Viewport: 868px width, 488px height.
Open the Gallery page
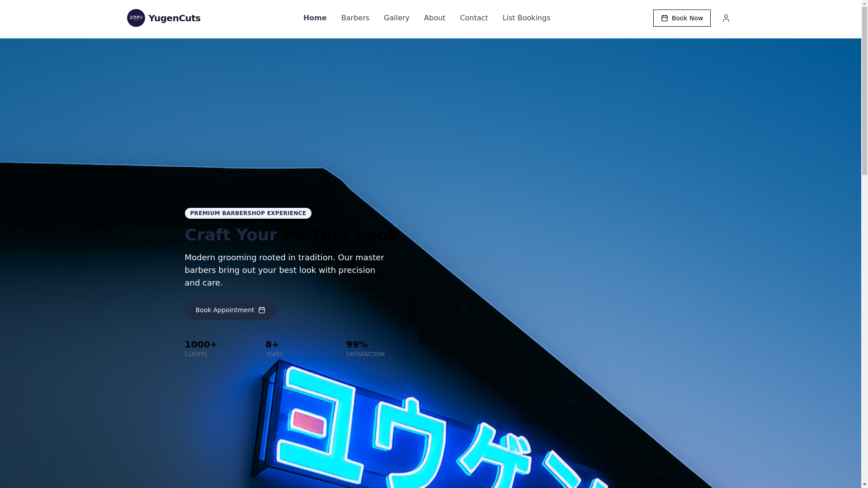coord(396,18)
